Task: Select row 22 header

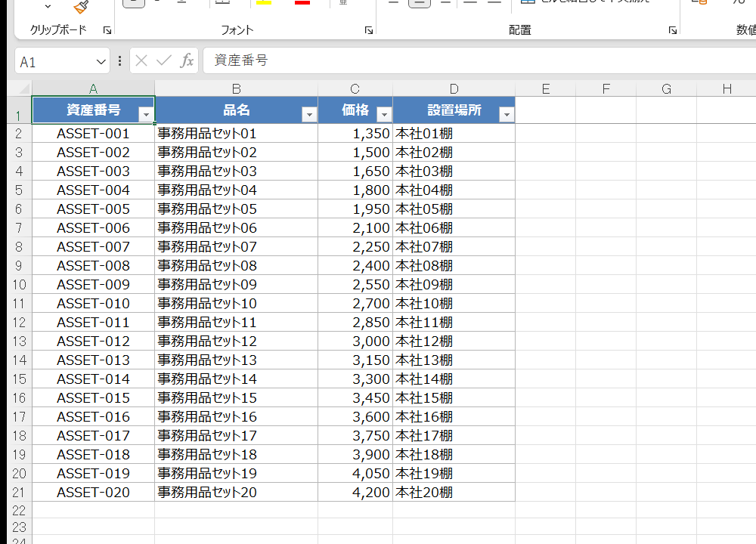Action: click(19, 510)
